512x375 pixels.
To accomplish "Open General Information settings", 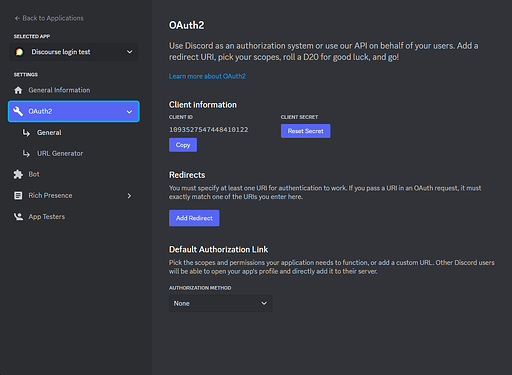I will 59,90.
